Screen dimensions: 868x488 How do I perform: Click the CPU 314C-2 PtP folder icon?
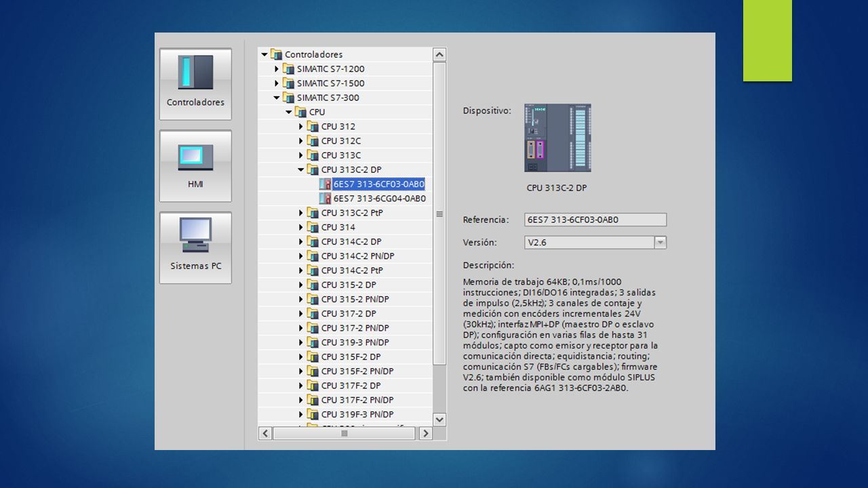(313, 270)
